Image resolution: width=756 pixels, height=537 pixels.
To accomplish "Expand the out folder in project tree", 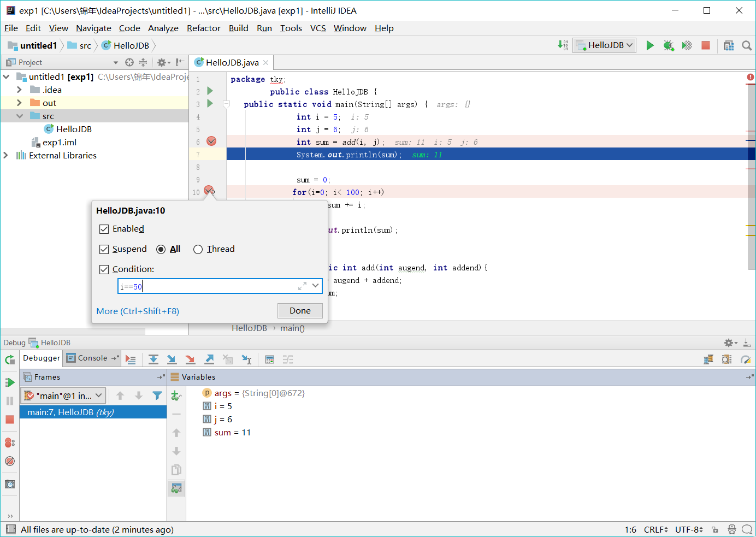I will click(20, 103).
